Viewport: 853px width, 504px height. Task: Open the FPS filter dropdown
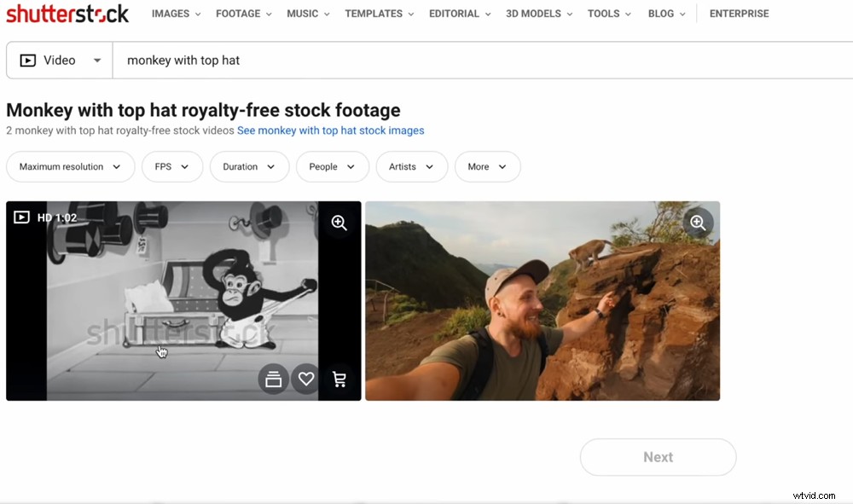pyautogui.click(x=171, y=166)
